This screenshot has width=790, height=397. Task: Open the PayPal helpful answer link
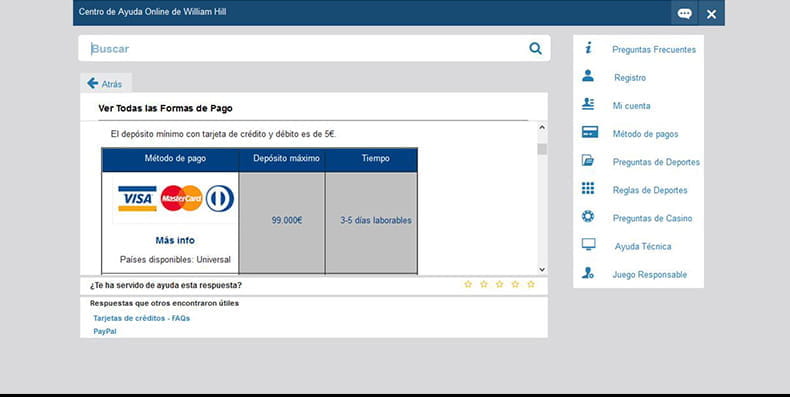click(105, 332)
